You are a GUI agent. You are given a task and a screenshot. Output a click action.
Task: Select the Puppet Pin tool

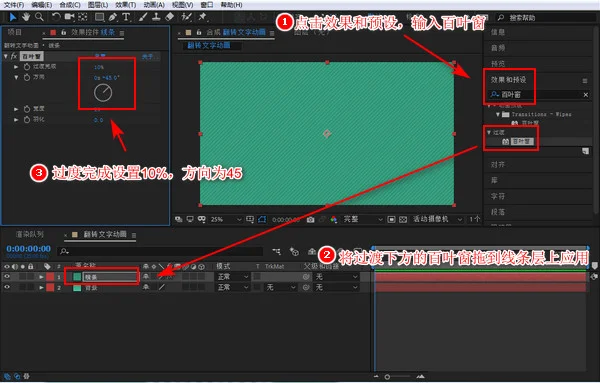click(x=202, y=17)
